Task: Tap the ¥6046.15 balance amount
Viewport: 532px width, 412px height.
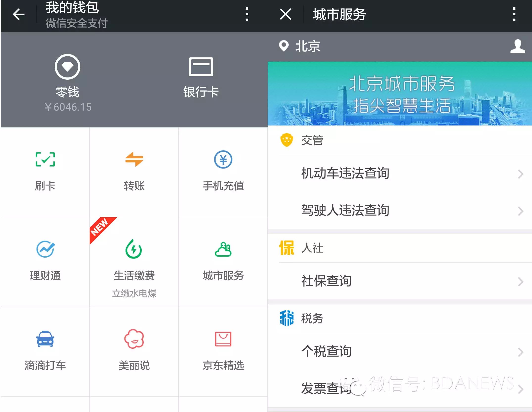Action: tap(68, 107)
